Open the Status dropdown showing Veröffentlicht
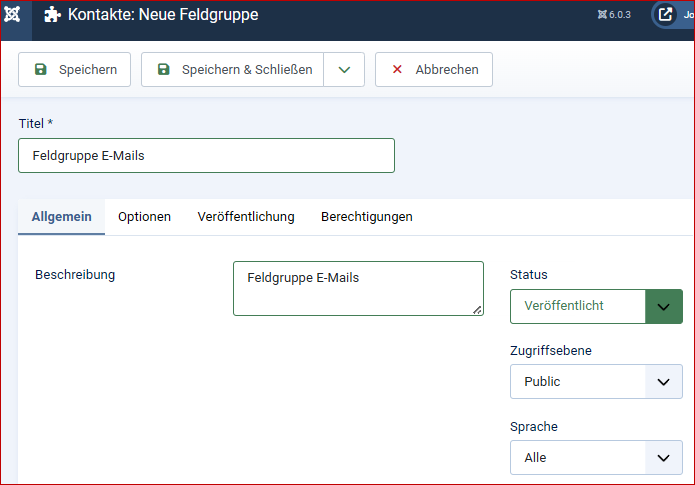Viewport: 695px width, 485px height. [x=596, y=306]
